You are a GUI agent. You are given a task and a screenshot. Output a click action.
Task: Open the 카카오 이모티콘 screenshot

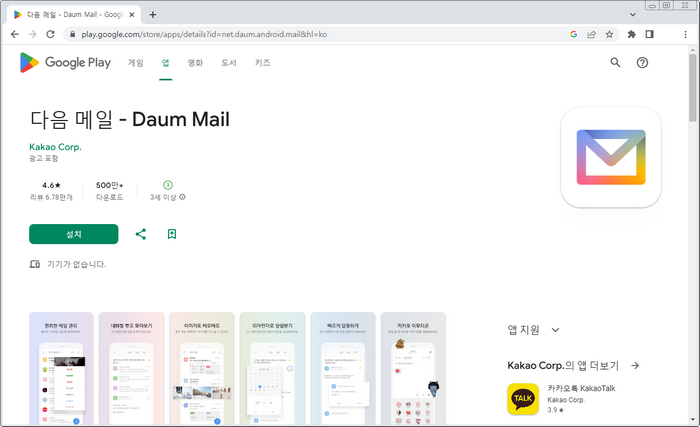pyautogui.click(x=413, y=368)
